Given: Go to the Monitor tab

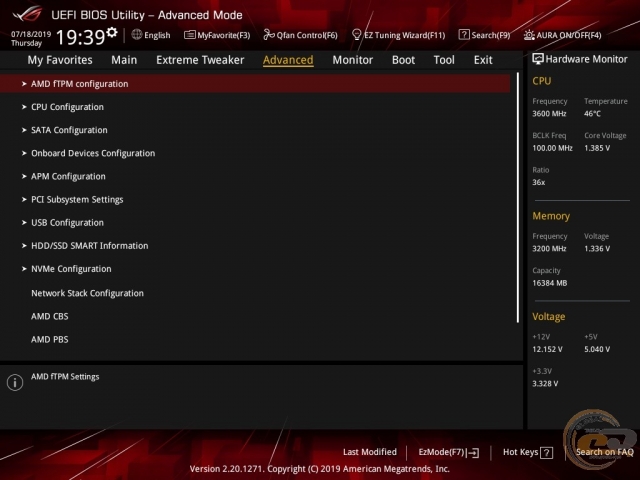Looking at the screenshot, I should coord(353,60).
